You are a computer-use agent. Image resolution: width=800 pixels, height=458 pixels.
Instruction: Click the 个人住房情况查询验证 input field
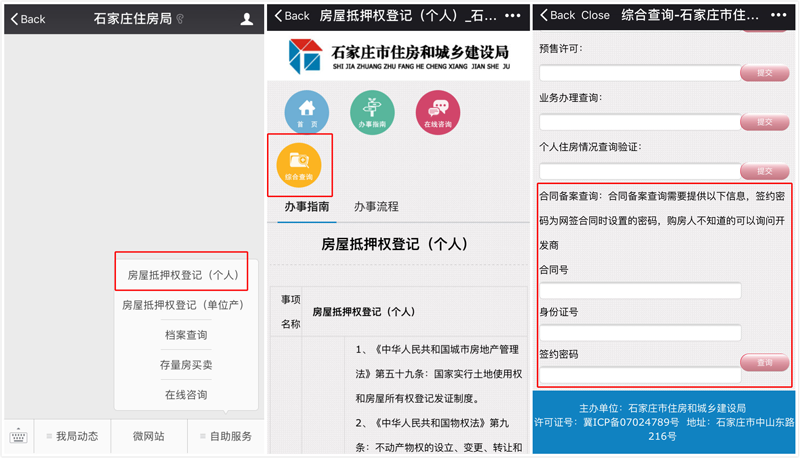[640, 171]
